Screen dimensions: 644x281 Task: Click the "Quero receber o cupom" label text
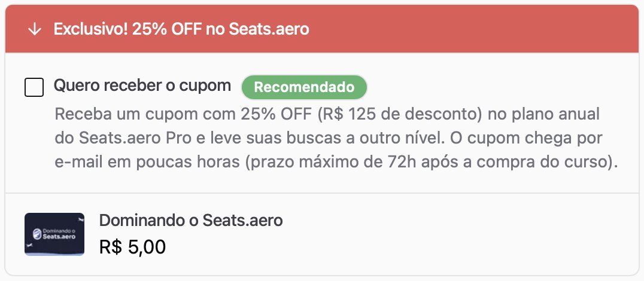(x=142, y=85)
